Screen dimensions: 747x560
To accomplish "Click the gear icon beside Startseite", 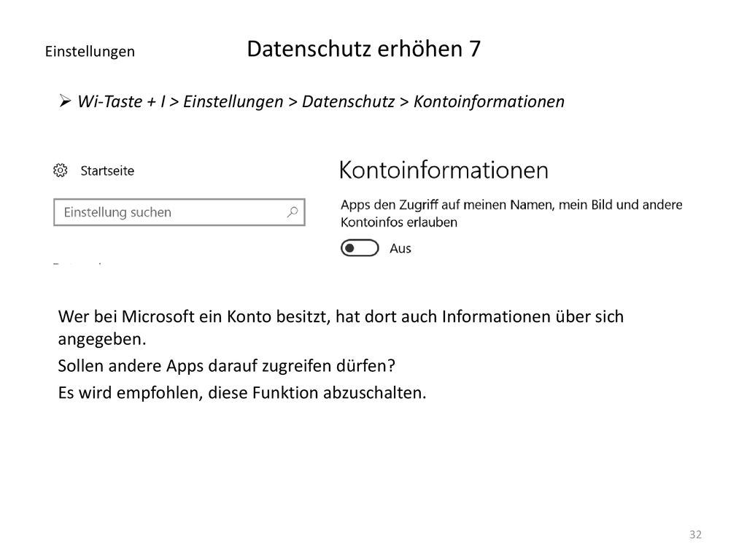I will 60,171.
